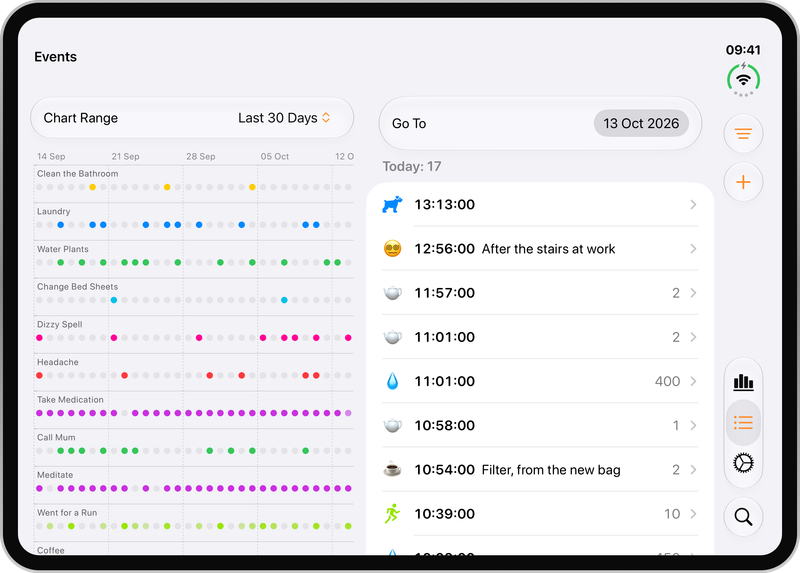800x573 pixels.
Task: Click the '21 Sep' axis label
Action: (x=126, y=156)
